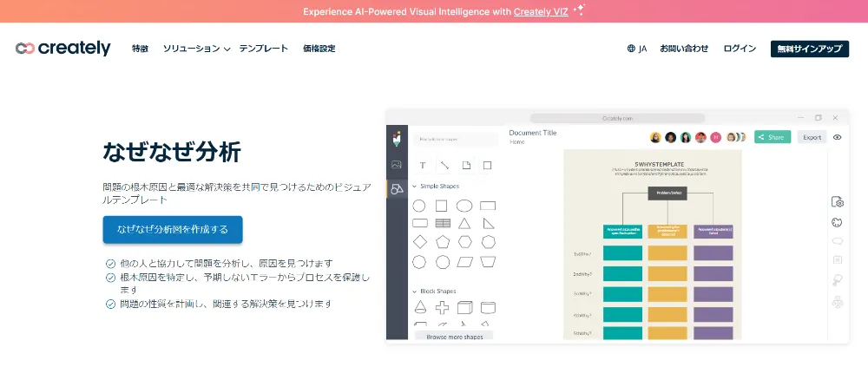Click the pink H collaborator avatar
Viewport: 868px width, 367px height.
tap(715, 137)
